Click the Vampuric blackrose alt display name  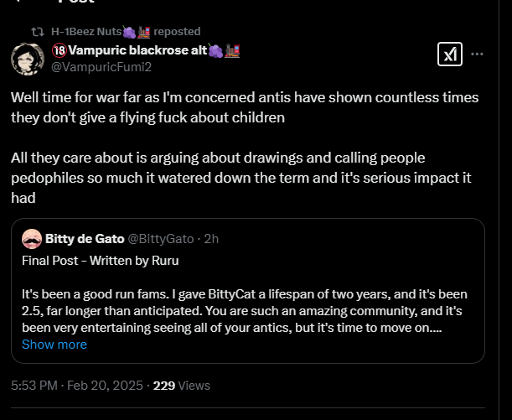[137, 50]
